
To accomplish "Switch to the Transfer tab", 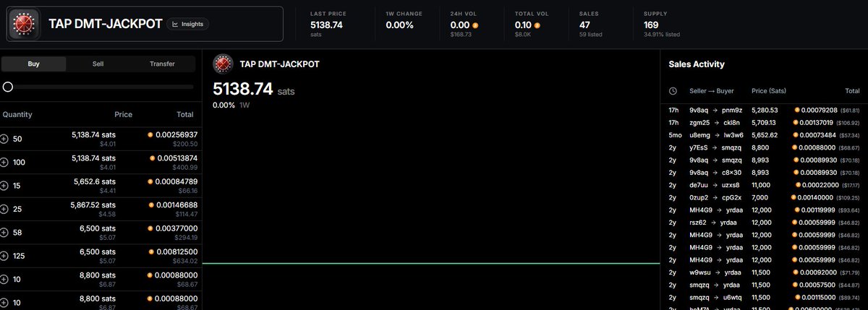I will click(x=162, y=64).
